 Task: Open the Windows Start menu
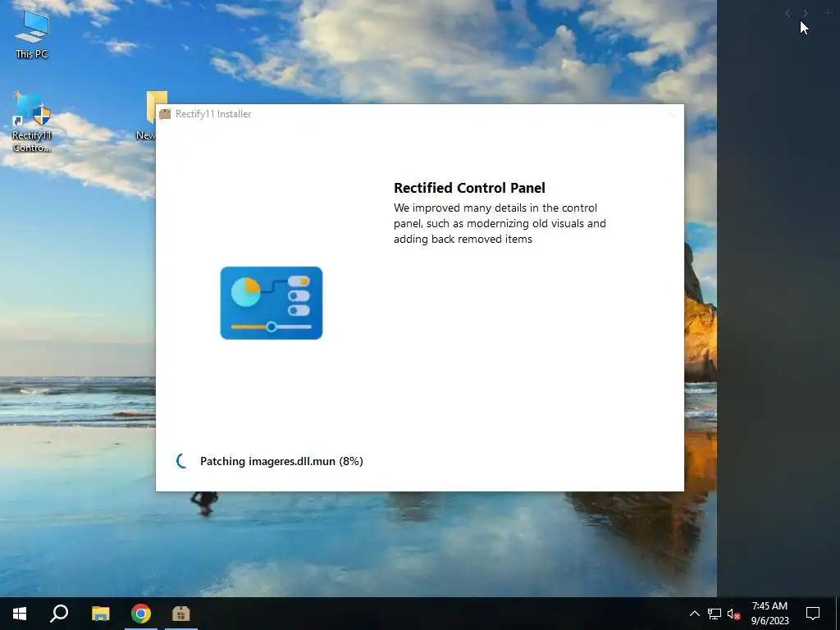pos(20,614)
